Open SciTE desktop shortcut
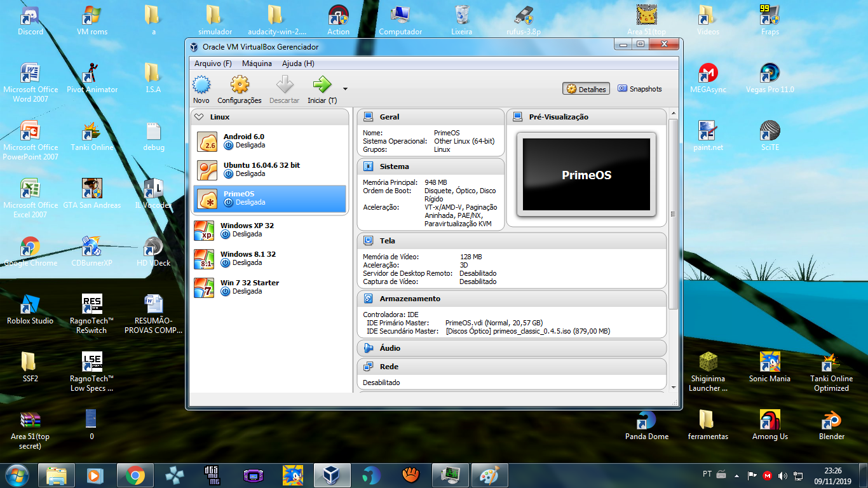The height and width of the screenshot is (488, 868). pyautogui.click(x=770, y=136)
